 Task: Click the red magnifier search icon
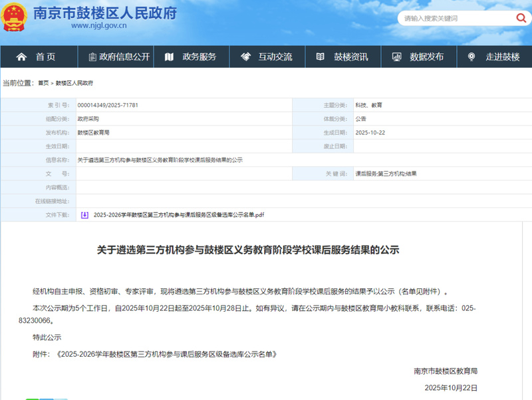tap(521, 19)
